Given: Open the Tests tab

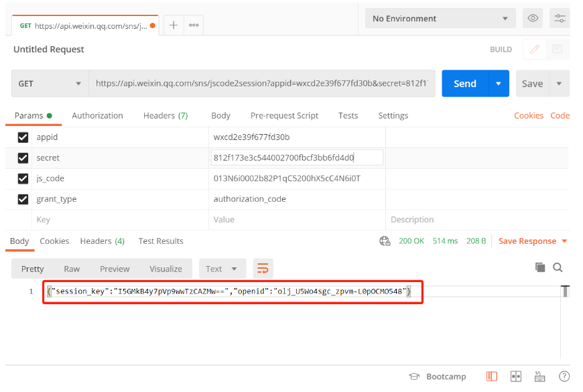Looking at the screenshot, I should pos(348,116).
